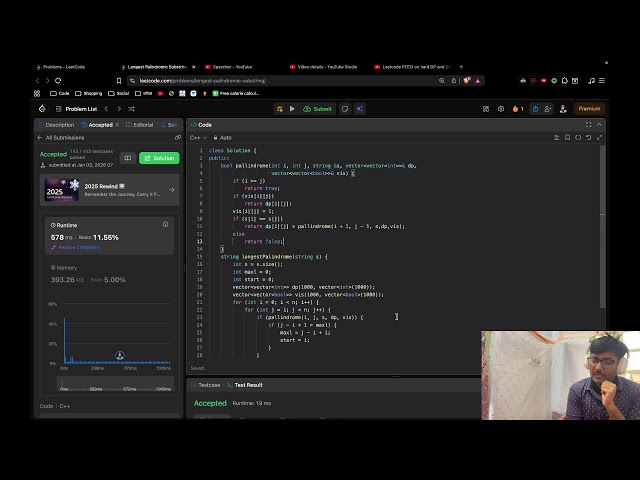Open the editorial book icon button

click(x=128, y=158)
